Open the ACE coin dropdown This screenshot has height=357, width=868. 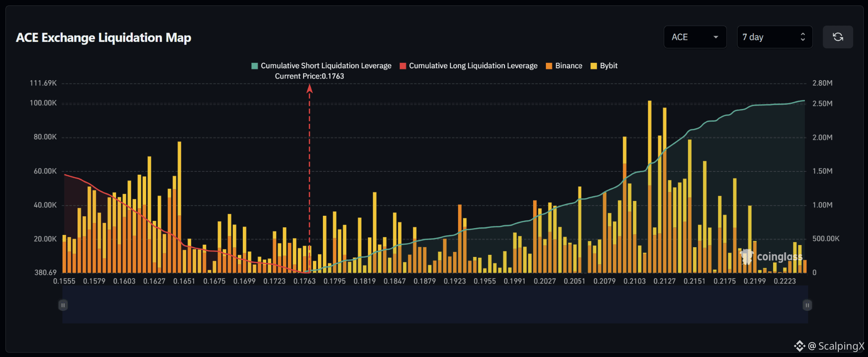[695, 37]
